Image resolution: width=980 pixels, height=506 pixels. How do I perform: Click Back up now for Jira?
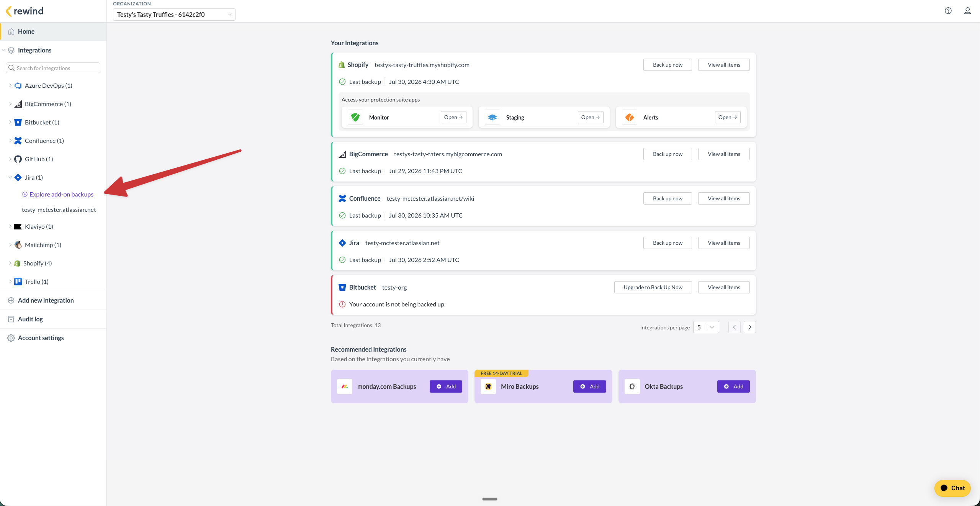click(x=668, y=243)
